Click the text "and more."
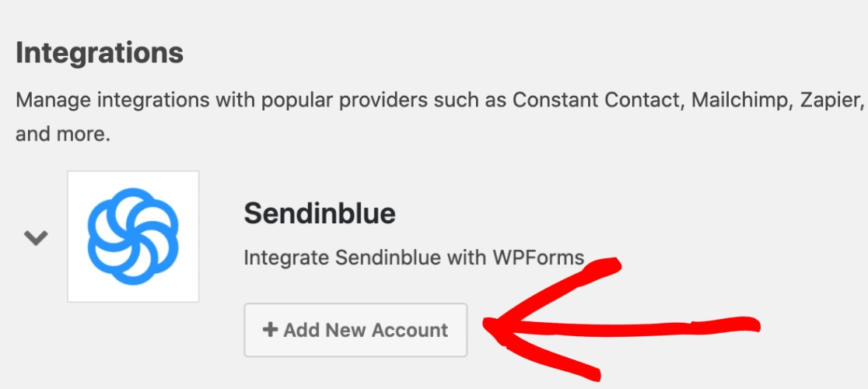The width and height of the screenshot is (868, 389). (x=63, y=134)
